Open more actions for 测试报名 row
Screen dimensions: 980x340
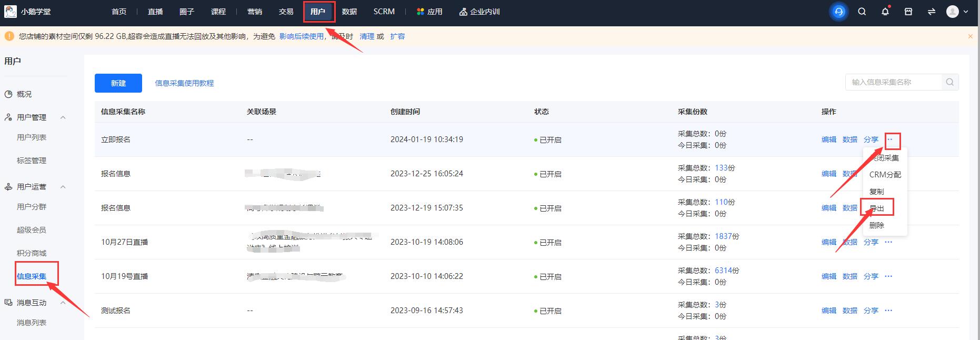[x=888, y=311]
